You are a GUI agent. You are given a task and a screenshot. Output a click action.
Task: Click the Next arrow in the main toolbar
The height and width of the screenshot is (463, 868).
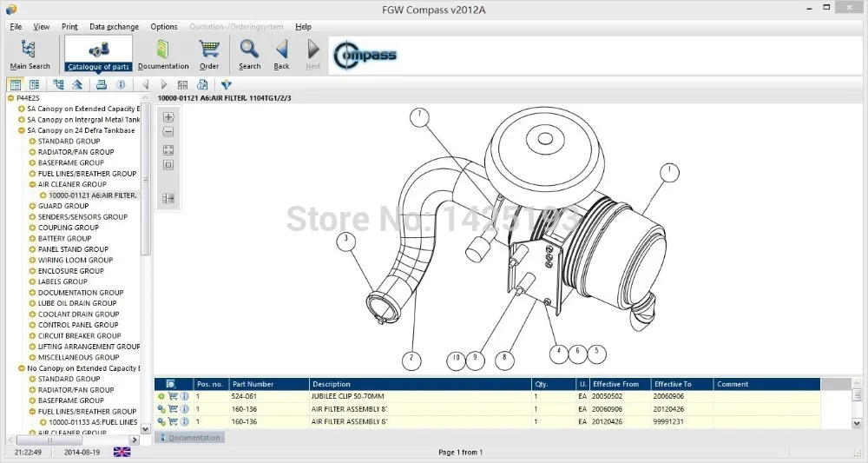312,54
